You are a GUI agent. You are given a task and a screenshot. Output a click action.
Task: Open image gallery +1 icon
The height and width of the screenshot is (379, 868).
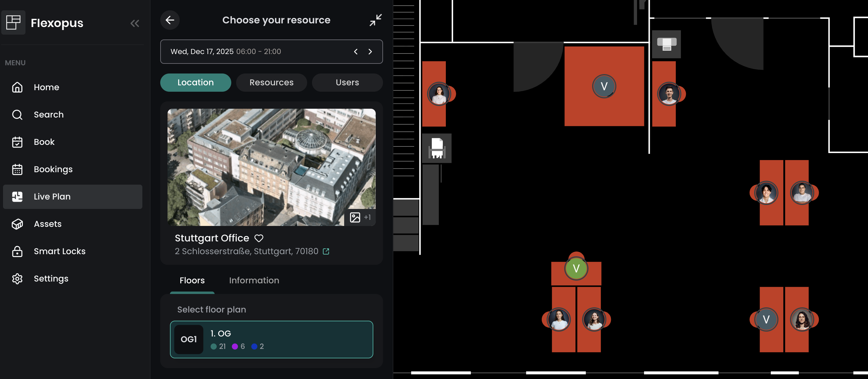(x=360, y=217)
